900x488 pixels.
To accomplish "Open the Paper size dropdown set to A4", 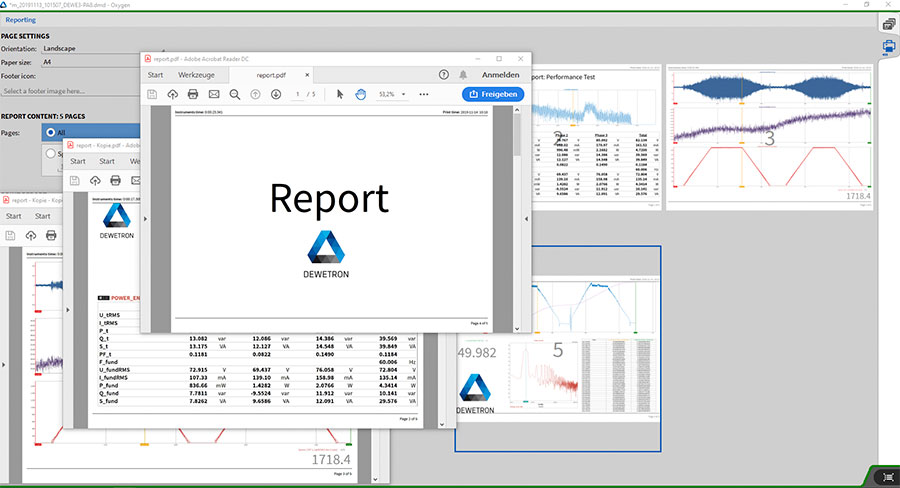I will tap(90, 62).
